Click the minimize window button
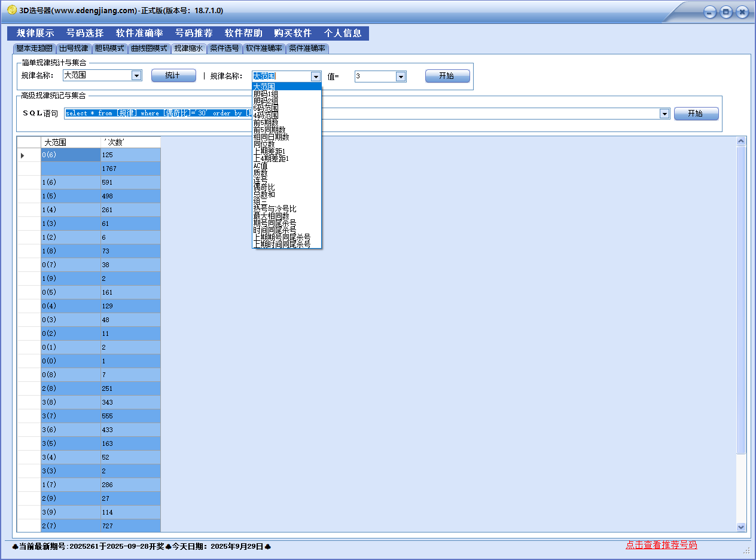Viewport: 756px width, 560px height. (710, 12)
